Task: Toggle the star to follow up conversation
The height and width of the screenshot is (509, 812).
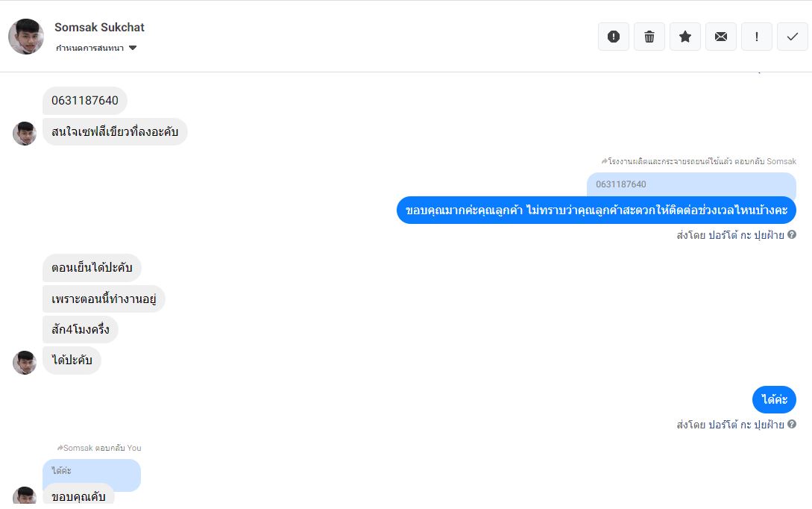Action: coord(685,37)
